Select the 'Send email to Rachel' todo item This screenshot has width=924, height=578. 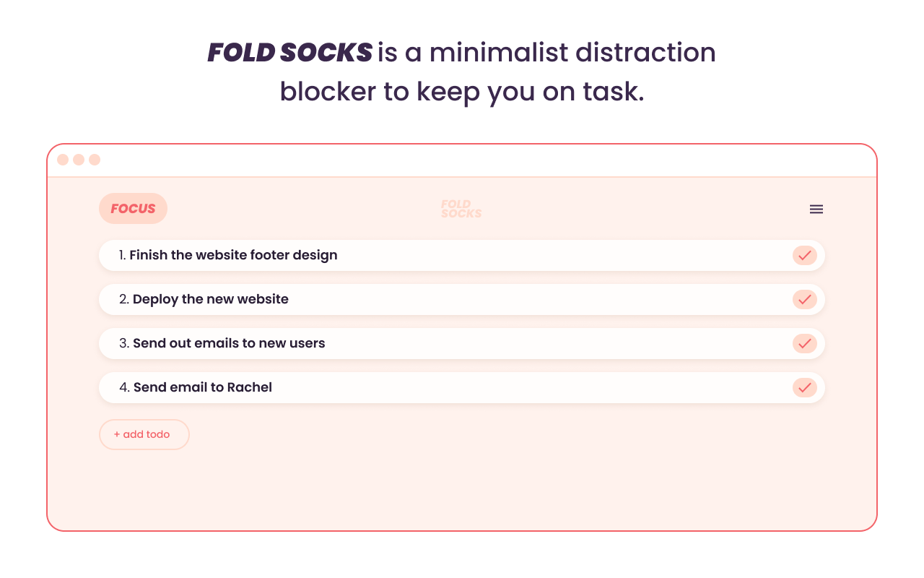pyautogui.click(x=361, y=387)
